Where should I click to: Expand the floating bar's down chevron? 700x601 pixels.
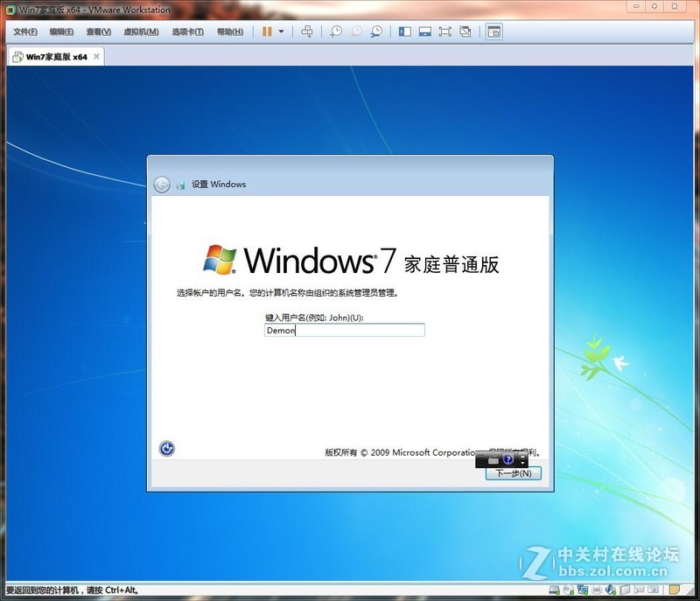(x=522, y=463)
